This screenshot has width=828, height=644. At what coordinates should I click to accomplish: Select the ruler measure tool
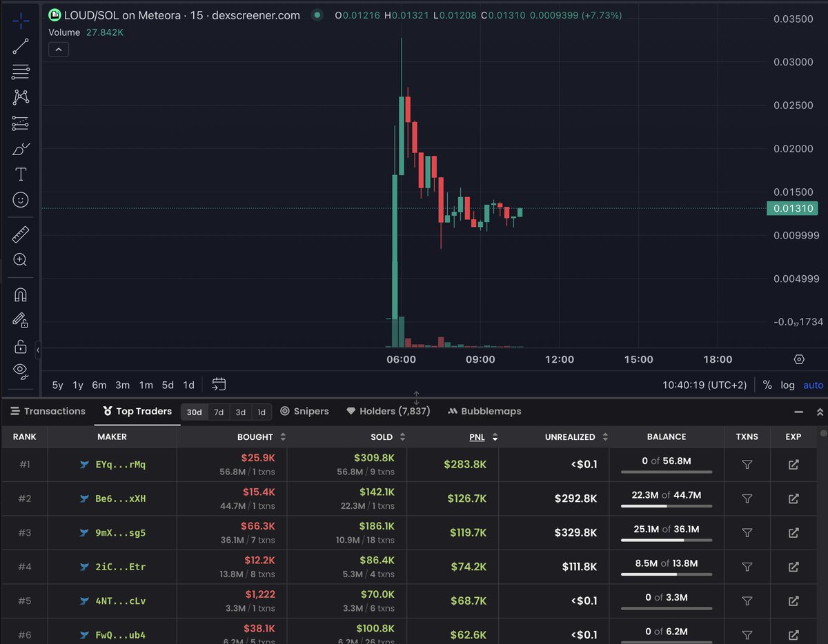click(21, 234)
